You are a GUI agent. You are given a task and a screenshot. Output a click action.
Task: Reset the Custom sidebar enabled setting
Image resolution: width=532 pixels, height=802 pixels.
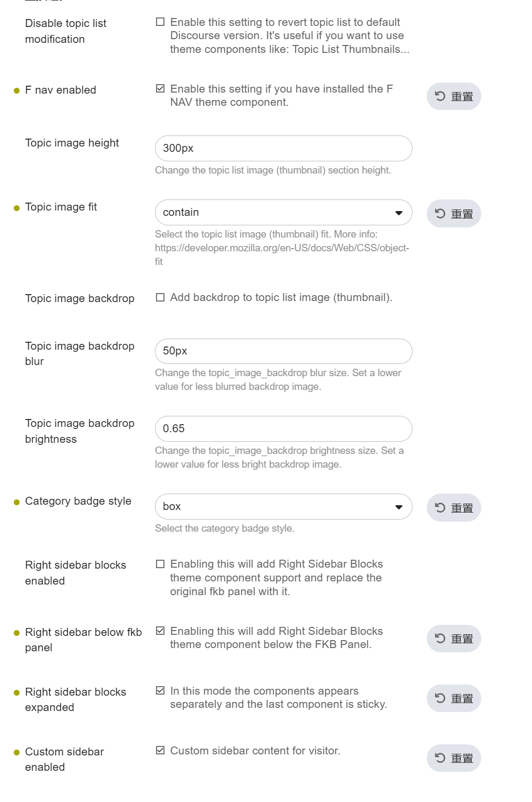click(454, 758)
